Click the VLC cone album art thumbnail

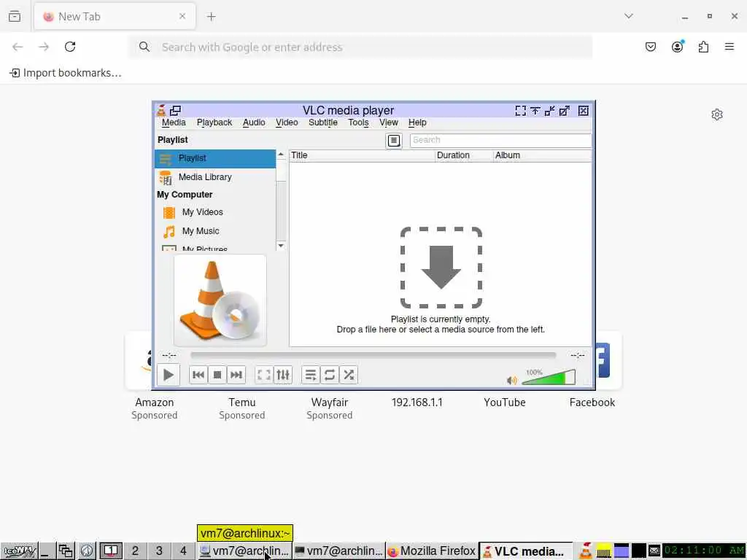(x=220, y=300)
